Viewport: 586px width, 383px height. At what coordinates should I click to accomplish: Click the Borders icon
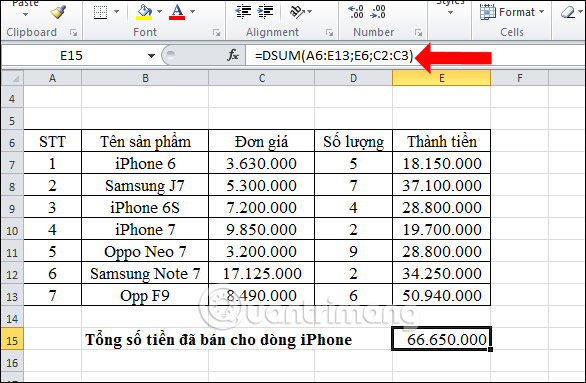pyautogui.click(x=100, y=12)
